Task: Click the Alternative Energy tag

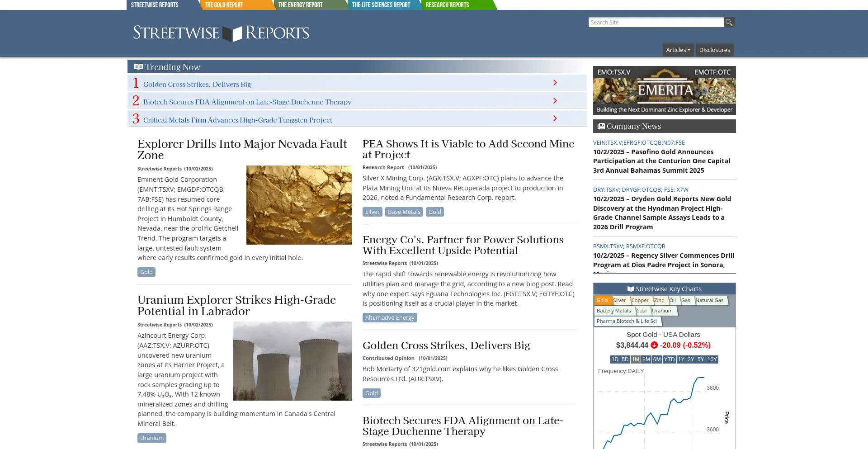Action: click(x=389, y=317)
